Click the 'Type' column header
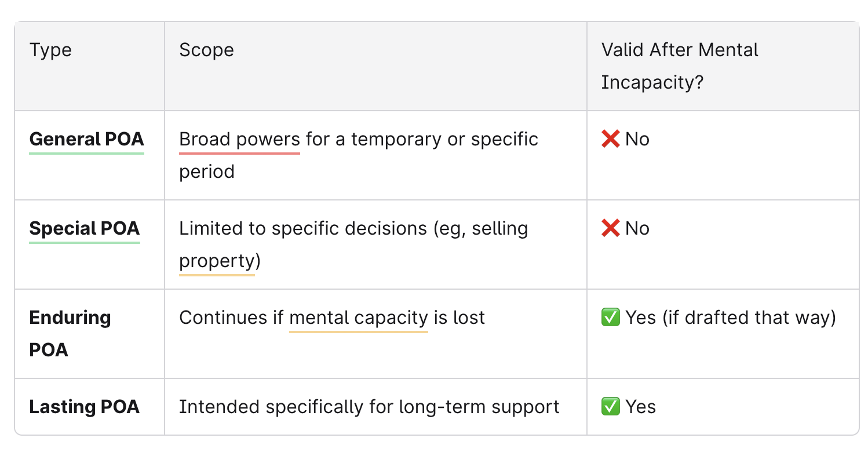The width and height of the screenshot is (868, 467). (x=51, y=50)
